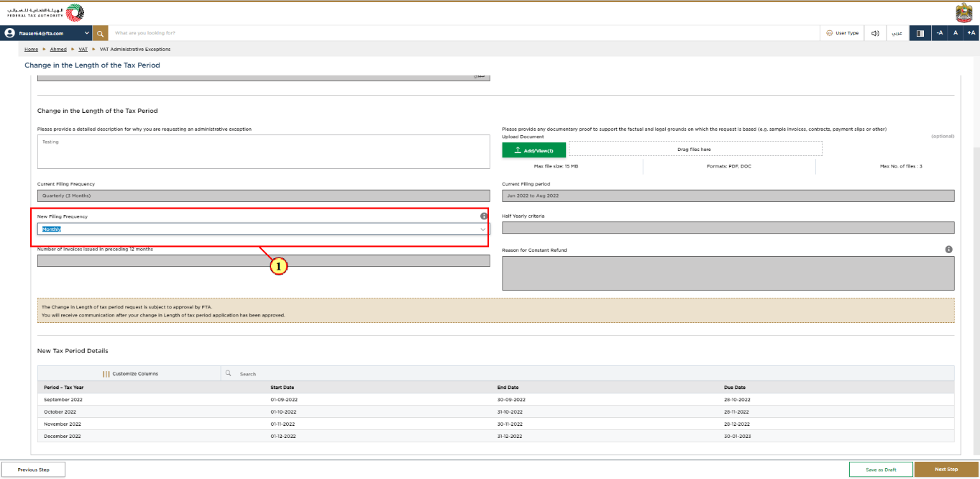Focus the 'What are you looking for?' search box

pos(464,33)
